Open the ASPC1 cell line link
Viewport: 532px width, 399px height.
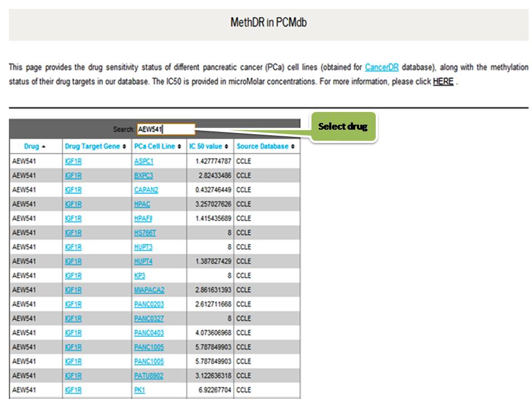pyautogui.click(x=144, y=161)
